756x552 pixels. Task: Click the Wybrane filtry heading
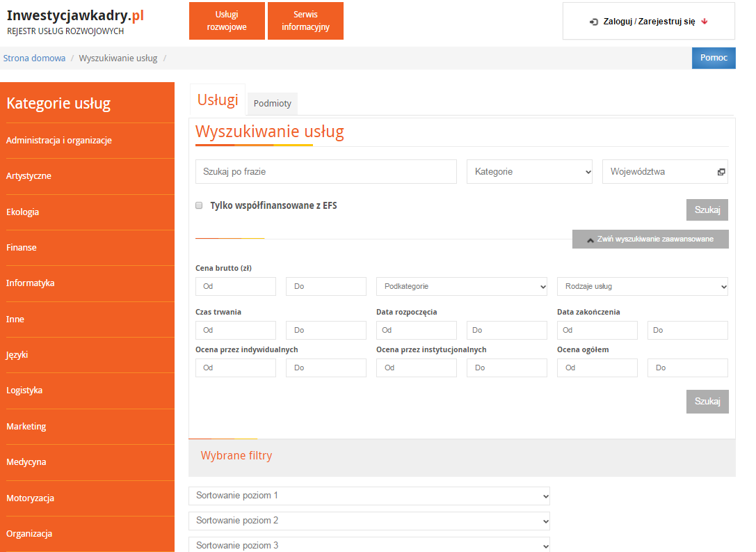[x=236, y=455]
